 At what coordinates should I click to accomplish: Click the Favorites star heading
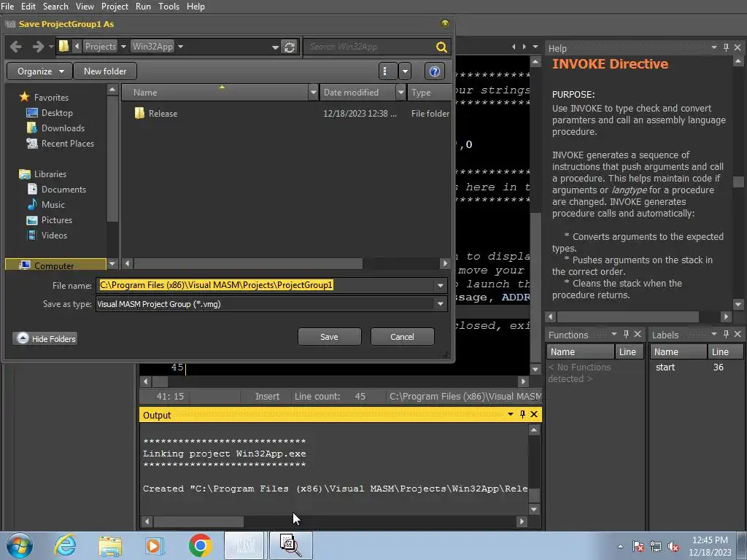point(44,97)
